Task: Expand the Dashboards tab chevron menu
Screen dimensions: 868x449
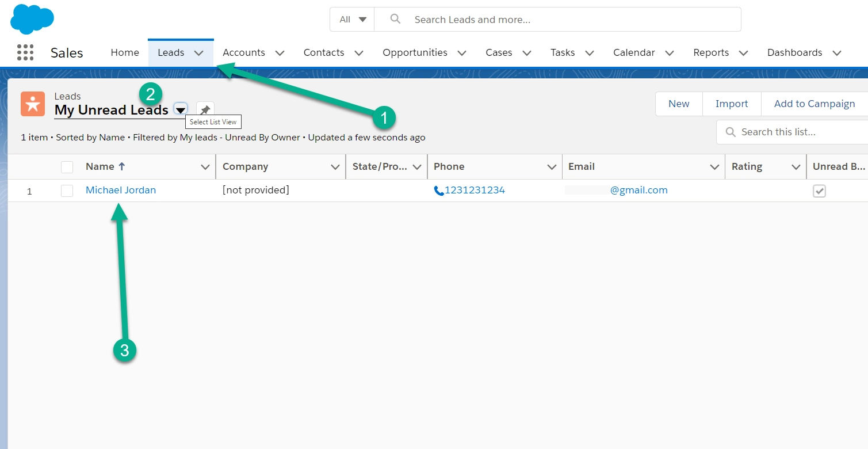Action: coord(837,53)
